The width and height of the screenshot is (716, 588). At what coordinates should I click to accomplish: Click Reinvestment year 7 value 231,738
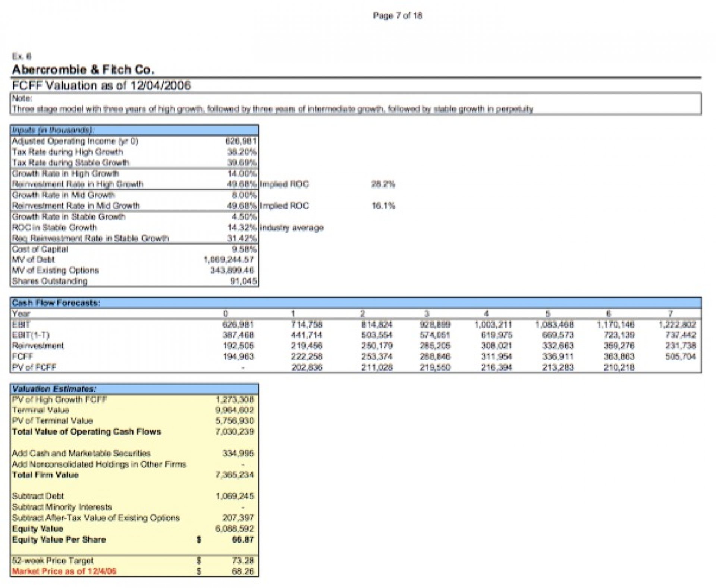pyautogui.click(x=681, y=346)
